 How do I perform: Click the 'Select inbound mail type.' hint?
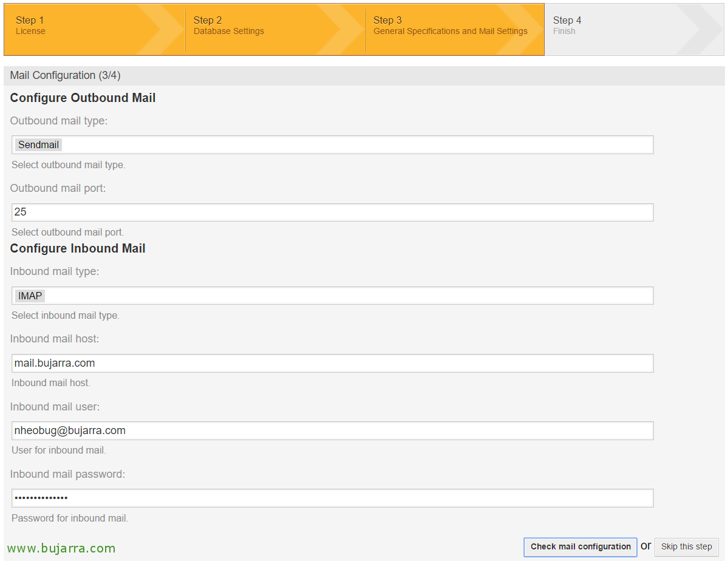tap(66, 315)
